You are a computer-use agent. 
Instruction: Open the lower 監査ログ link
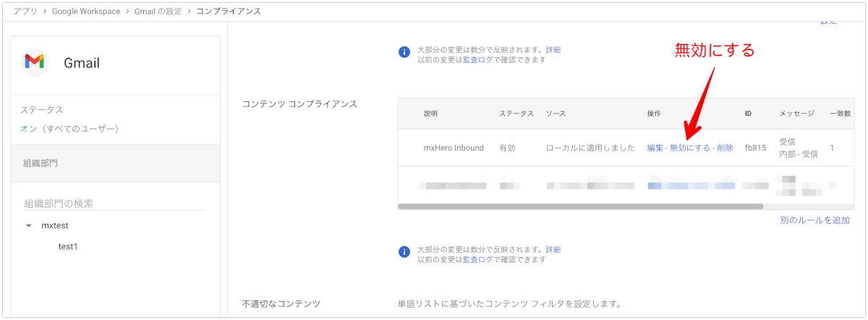(x=478, y=260)
